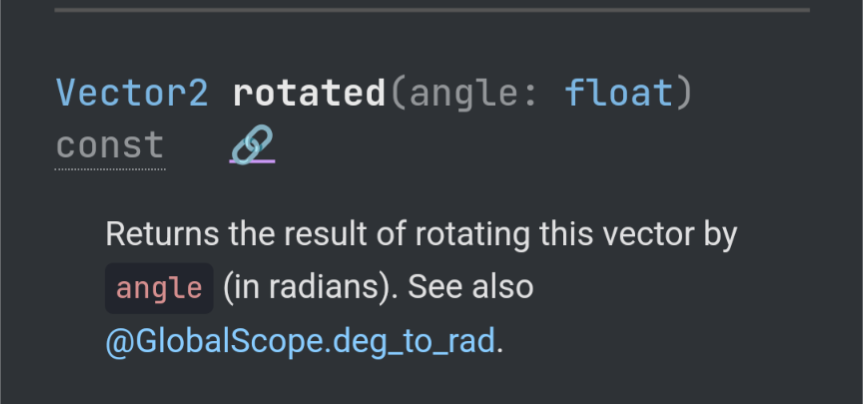Viewport: 863px width, 404px height.
Task: Click the horizontal separator line above signature
Action: pyautogui.click(x=432, y=10)
